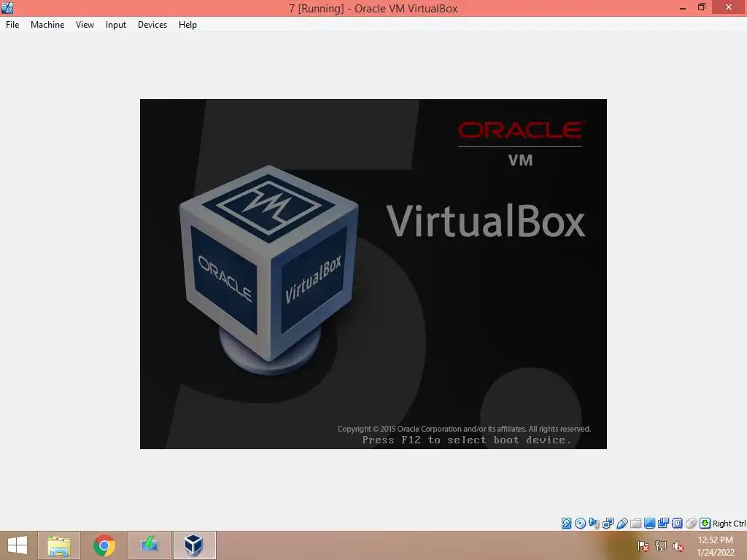747x560 pixels.
Task: Open the View menu
Action: click(85, 25)
